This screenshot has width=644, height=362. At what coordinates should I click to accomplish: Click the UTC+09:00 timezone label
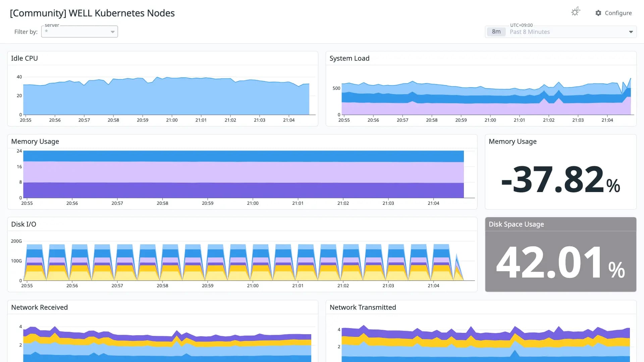coord(521,25)
